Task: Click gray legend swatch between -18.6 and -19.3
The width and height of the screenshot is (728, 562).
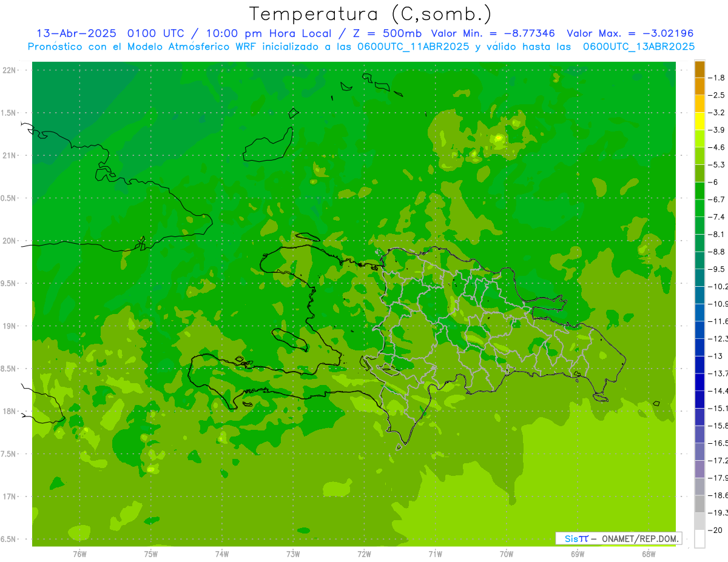Action: point(699,504)
